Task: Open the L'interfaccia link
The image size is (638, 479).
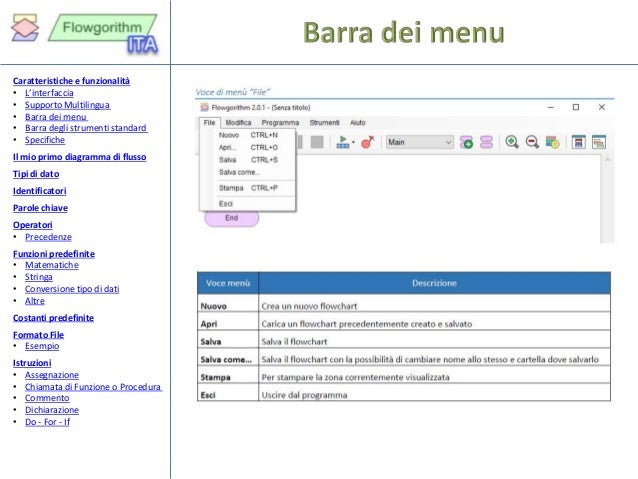Action: pyautogui.click(x=49, y=93)
